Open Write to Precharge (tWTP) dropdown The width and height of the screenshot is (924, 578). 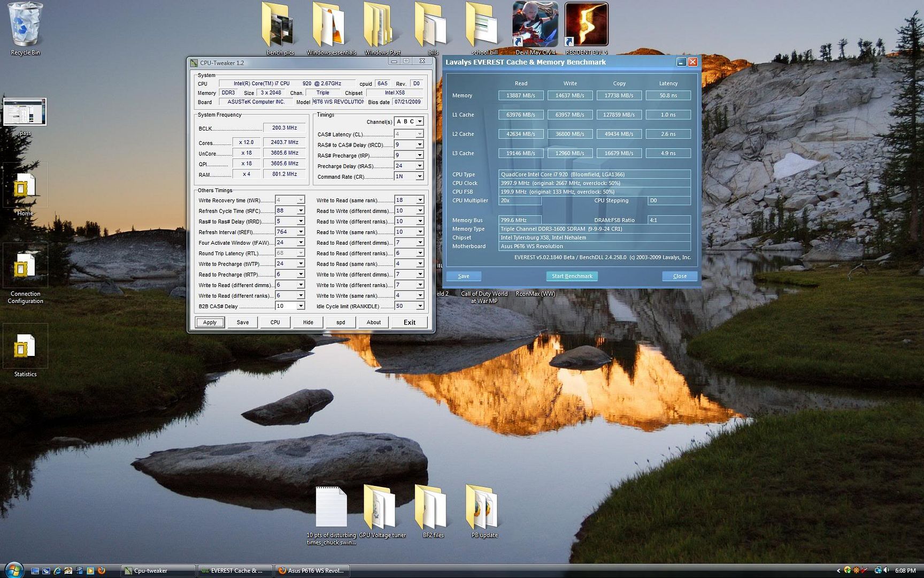click(x=301, y=264)
